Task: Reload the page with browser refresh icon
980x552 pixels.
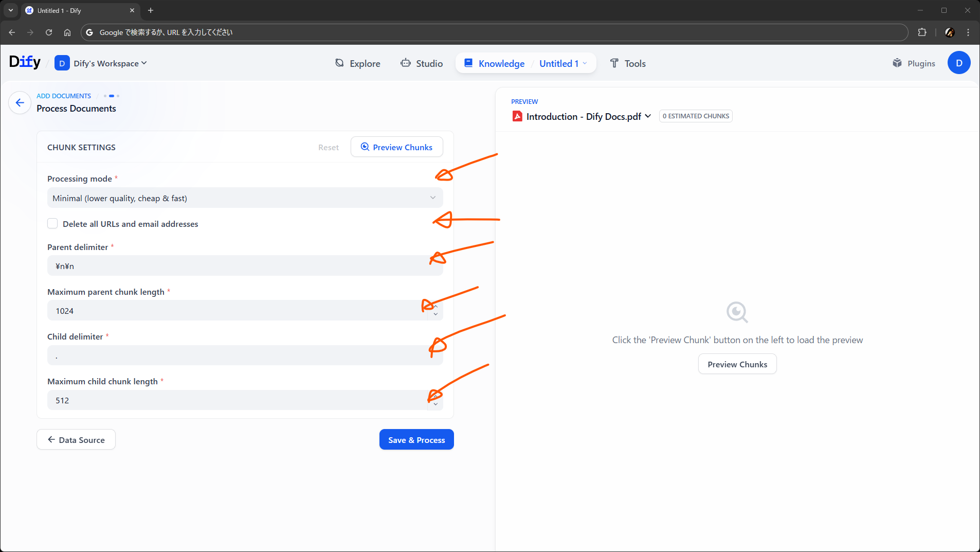Action: (49, 32)
